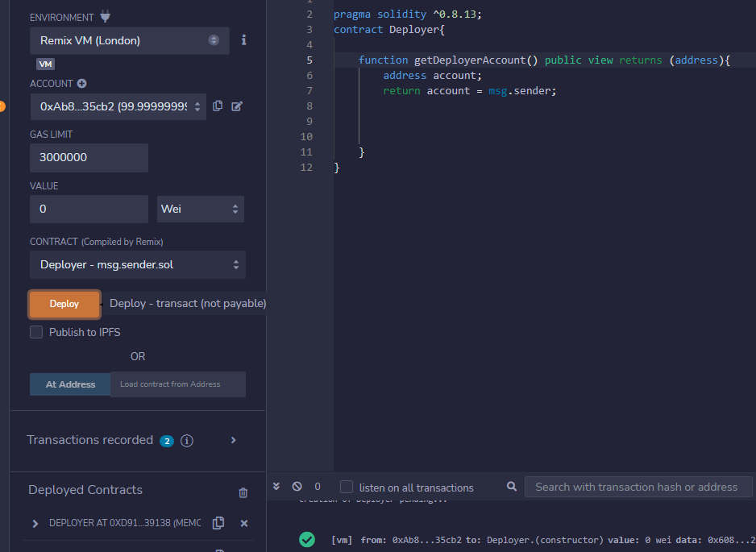756x552 pixels.
Task: Click the At Address button
Action: tap(70, 384)
